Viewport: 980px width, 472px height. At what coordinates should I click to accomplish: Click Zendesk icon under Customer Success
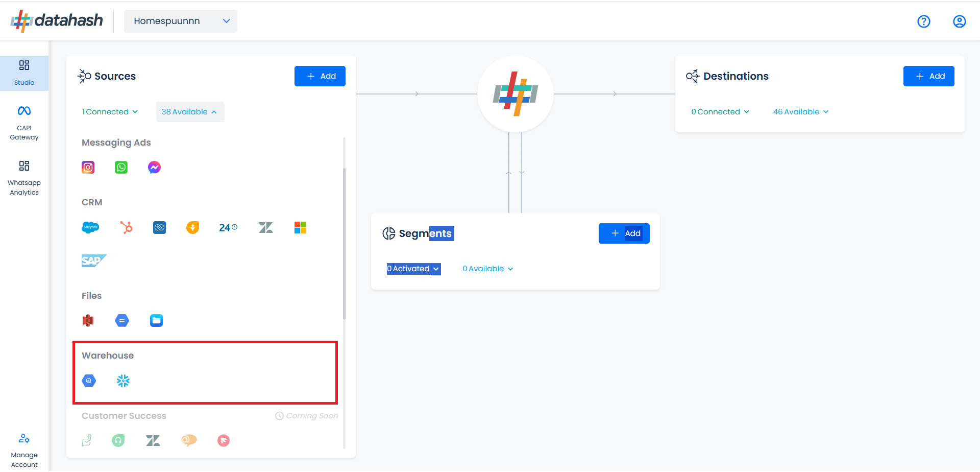[153, 440]
